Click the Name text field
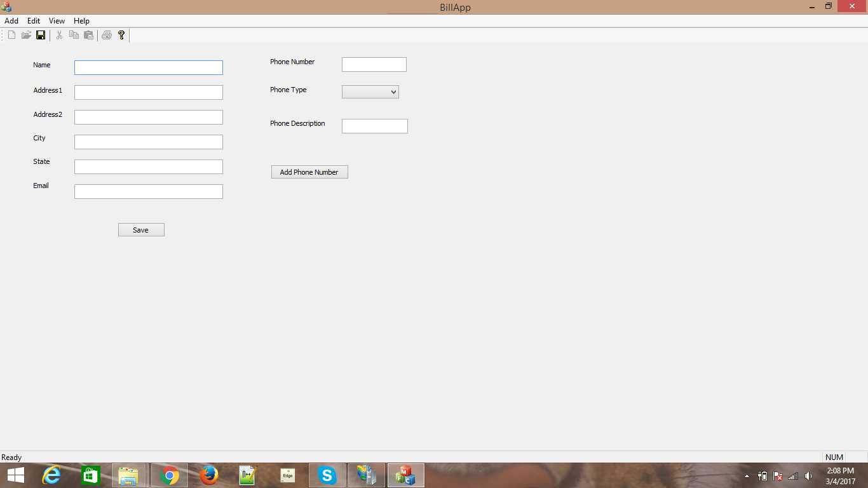The height and width of the screenshot is (488, 868). tap(148, 67)
